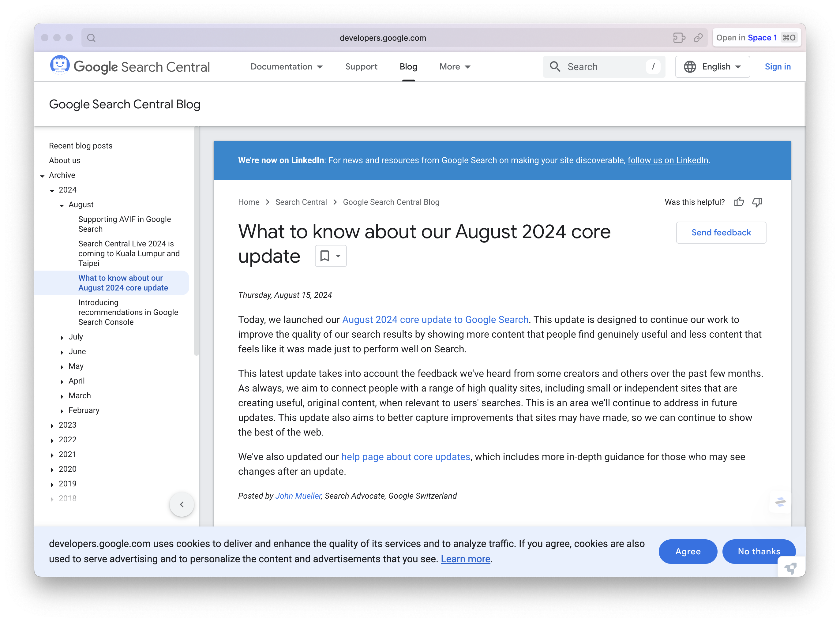Click the sidebar vertical scrollbar
Screen dimensions: 840x622
pos(196,241)
